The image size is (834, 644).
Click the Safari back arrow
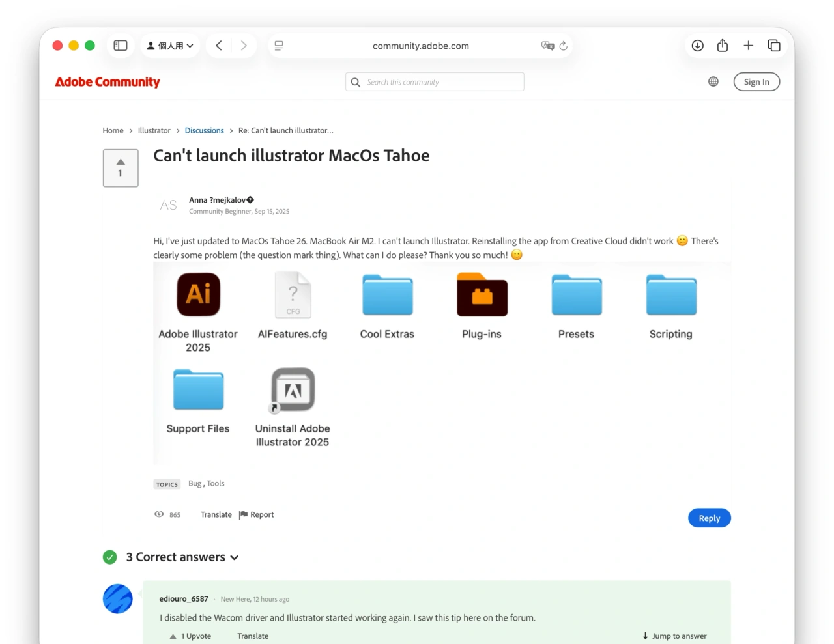[219, 46]
